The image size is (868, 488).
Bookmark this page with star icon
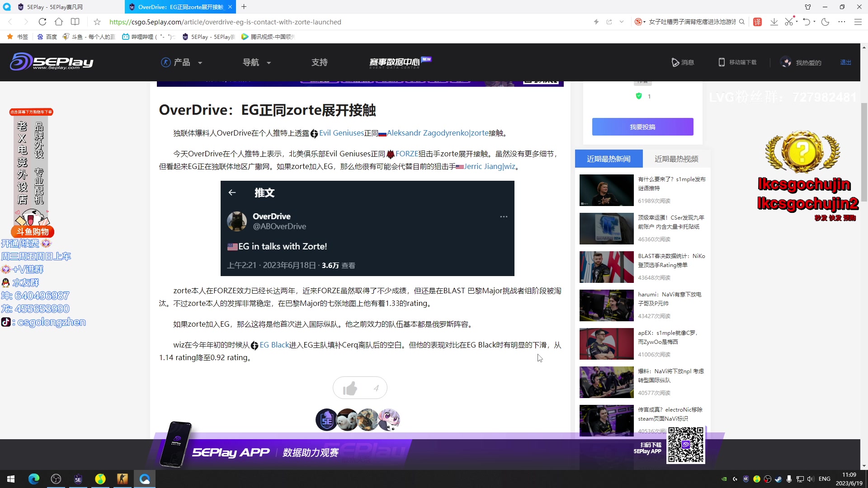coord(97,22)
